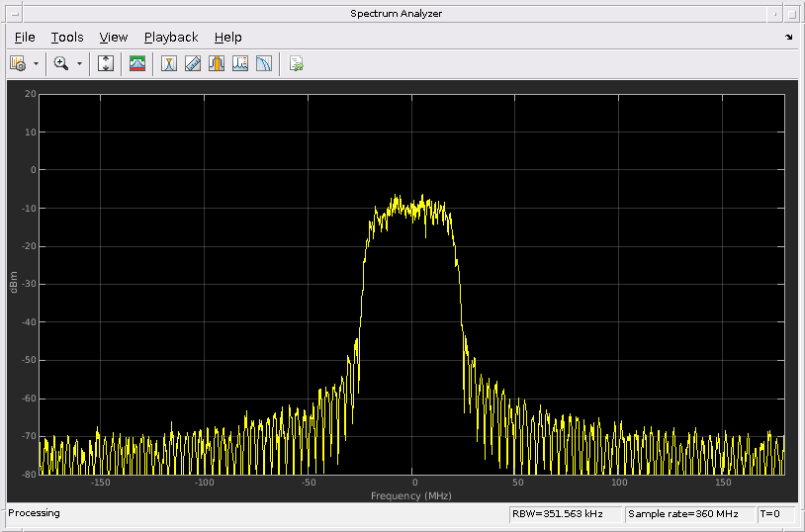Image resolution: width=805 pixels, height=532 pixels.
Task: Click the scale Y-axis limits icon
Action: [x=107, y=63]
